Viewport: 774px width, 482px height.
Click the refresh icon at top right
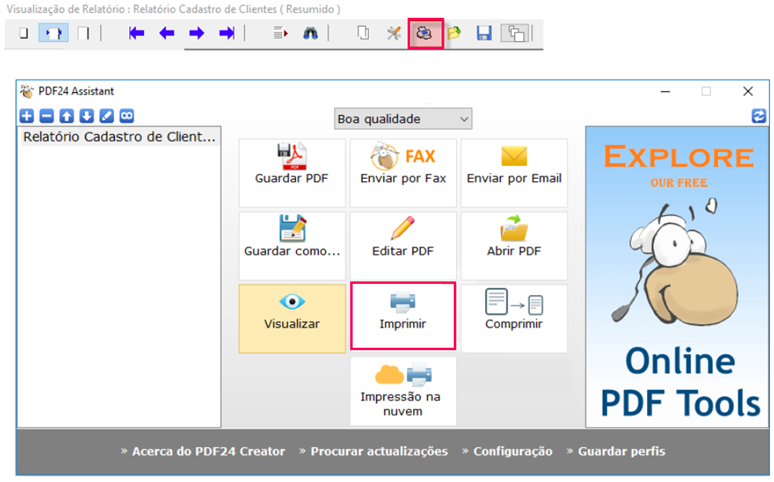[x=759, y=117]
